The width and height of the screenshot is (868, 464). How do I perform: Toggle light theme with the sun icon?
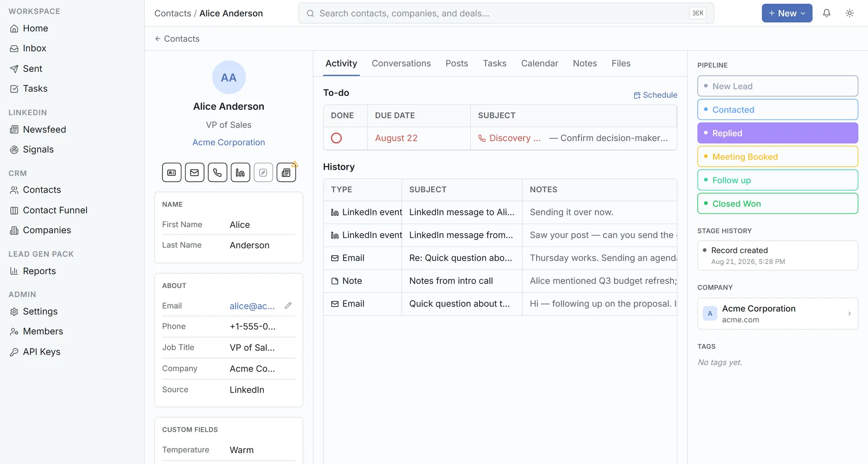(850, 13)
